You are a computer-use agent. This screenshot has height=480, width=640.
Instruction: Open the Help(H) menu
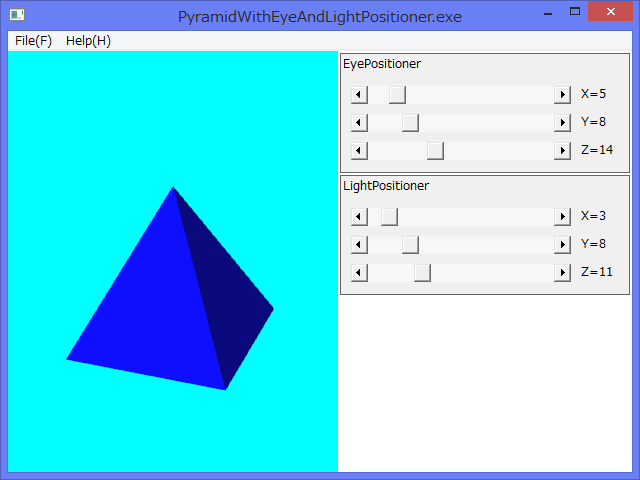click(88, 41)
